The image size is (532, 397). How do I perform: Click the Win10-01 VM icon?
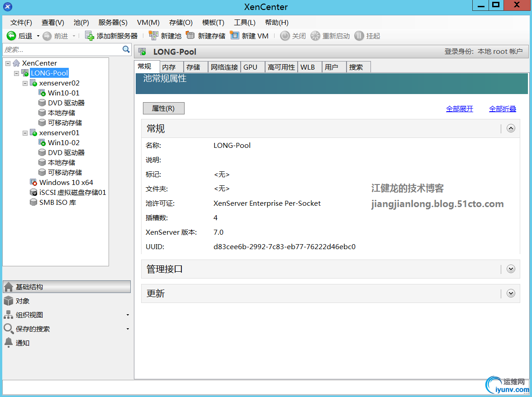[x=42, y=93]
